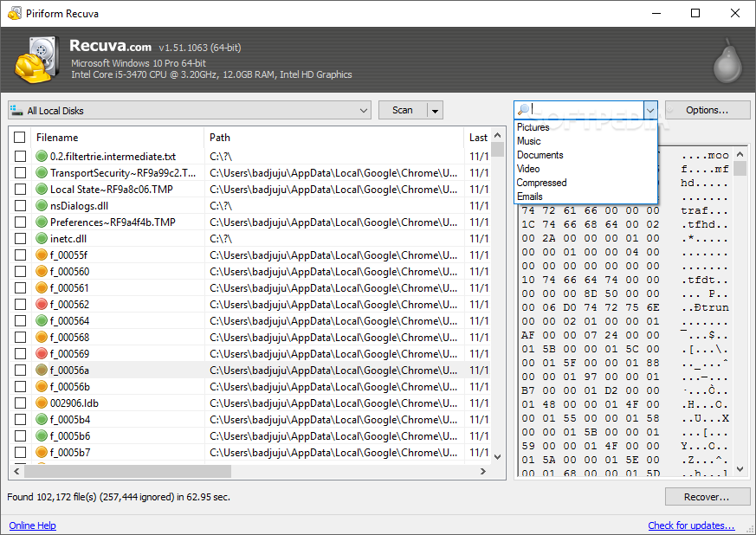Click the green status dot of nsDialogs.dll
756x535 pixels.
coord(42,206)
